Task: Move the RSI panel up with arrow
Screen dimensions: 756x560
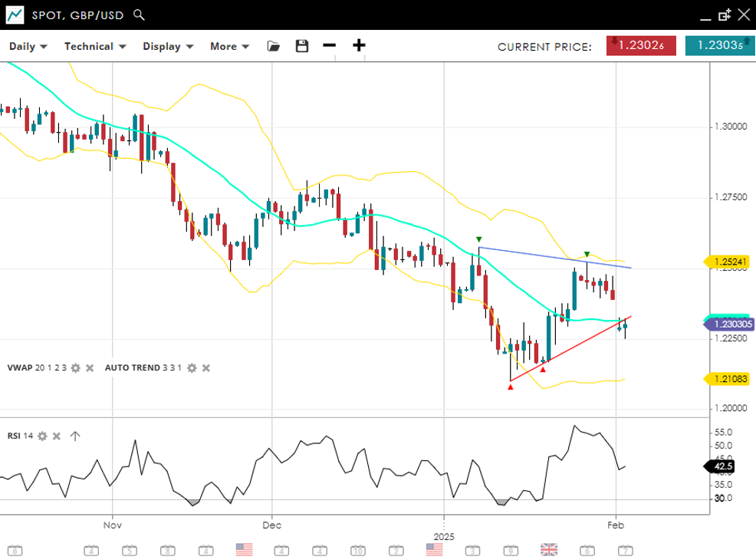Action: click(75, 436)
